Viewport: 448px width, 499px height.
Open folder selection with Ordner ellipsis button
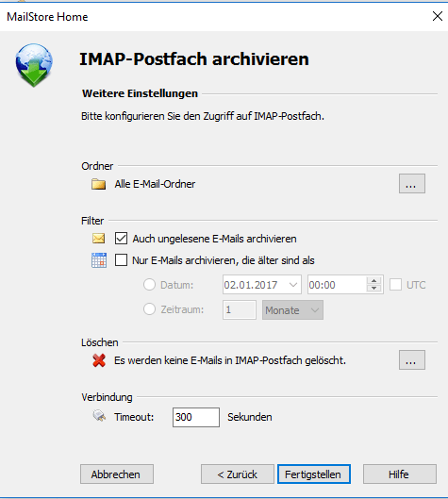point(412,184)
